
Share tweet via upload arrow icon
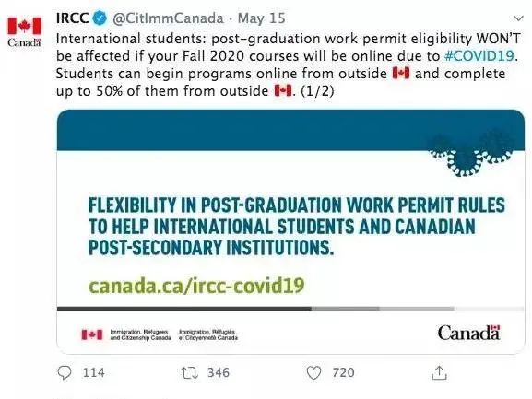tap(439, 372)
